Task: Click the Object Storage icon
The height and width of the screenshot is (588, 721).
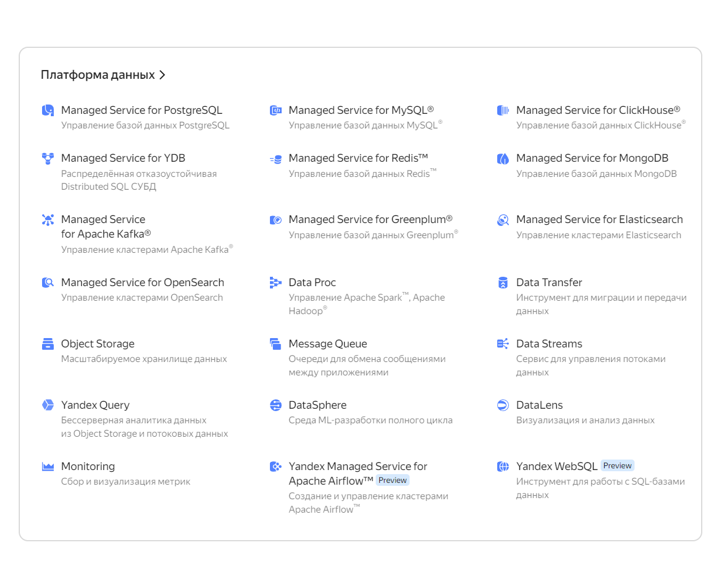Action: (48, 344)
